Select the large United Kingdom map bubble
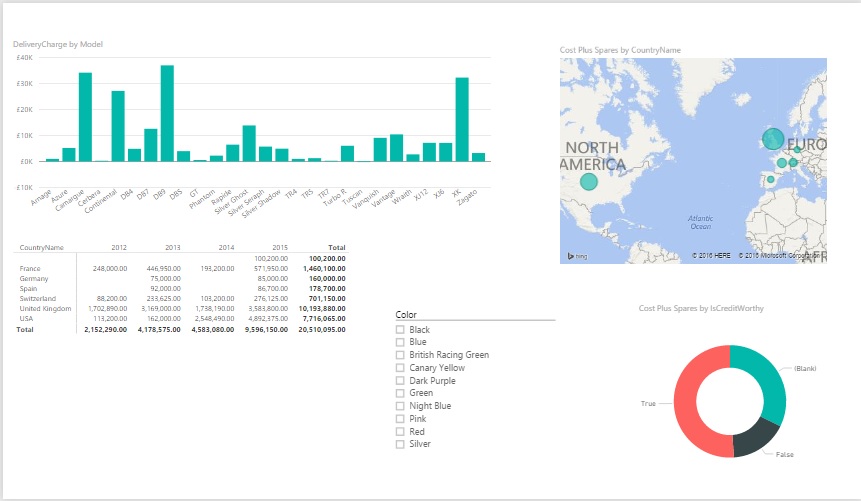Screen dimensions: 861x501 pos(773,140)
